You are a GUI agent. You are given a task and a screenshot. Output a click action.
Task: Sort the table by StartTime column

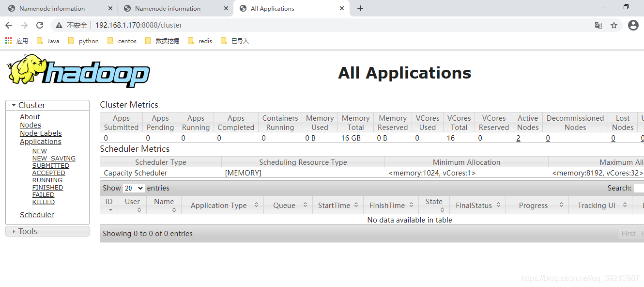[338, 205]
